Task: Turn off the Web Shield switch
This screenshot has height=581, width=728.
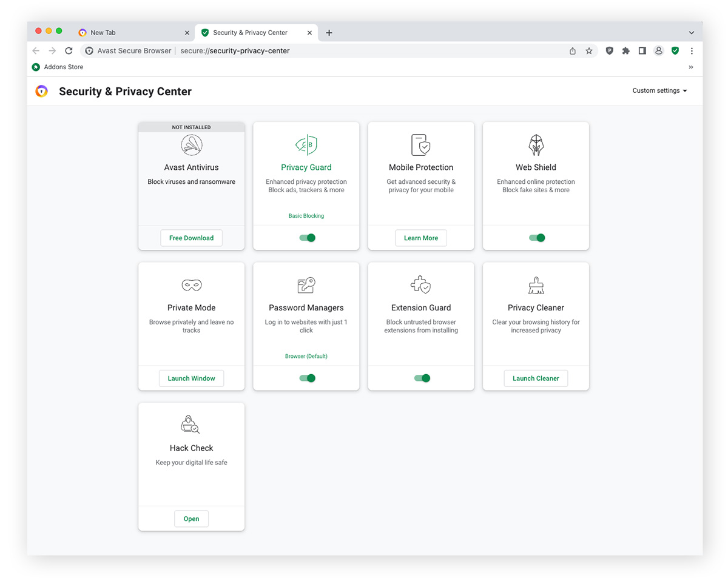Action: coord(536,238)
